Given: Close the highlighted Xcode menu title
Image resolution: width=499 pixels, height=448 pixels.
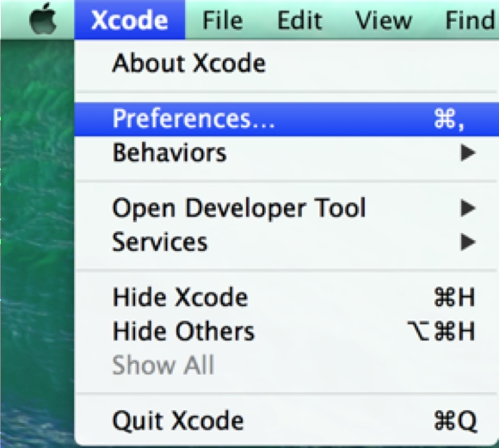Looking at the screenshot, I should point(130,20).
